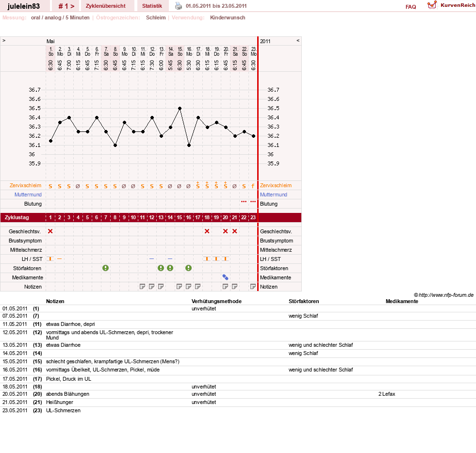
Task: Click 'wenig Schlaf' entry for 07.05.2011
Action: coord(303,316)
